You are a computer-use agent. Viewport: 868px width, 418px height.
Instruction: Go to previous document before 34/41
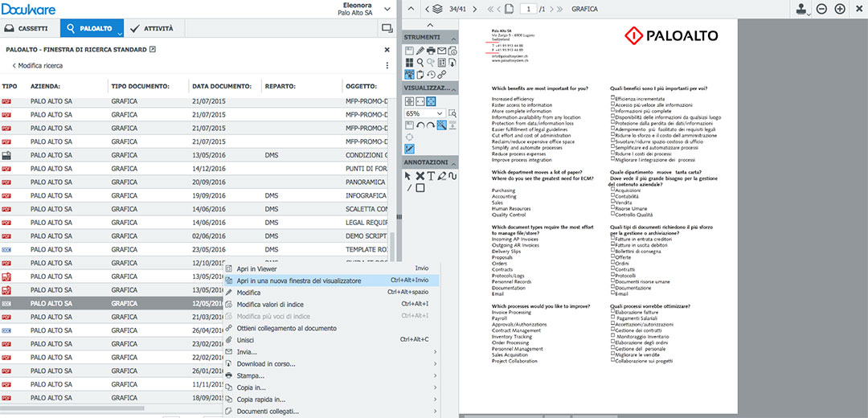[427, 9]
